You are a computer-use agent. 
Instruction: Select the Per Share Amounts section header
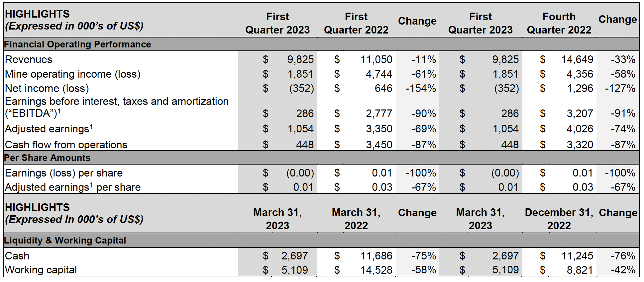(47, 158)
